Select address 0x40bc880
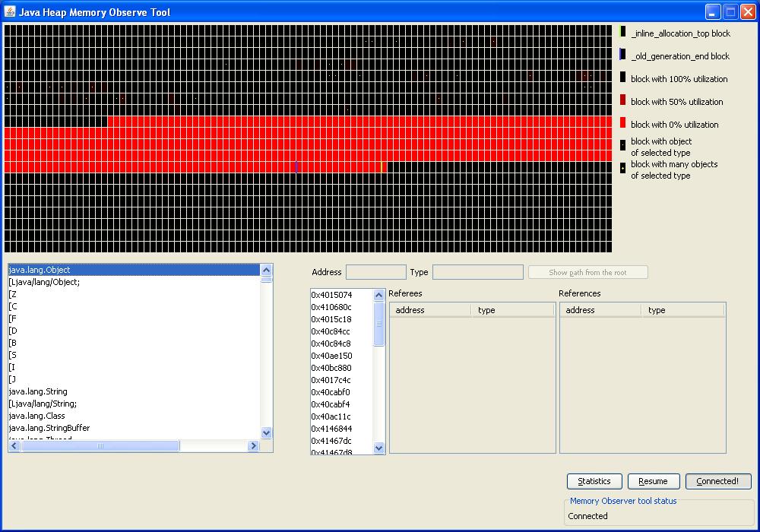 (x=342, y=368)
